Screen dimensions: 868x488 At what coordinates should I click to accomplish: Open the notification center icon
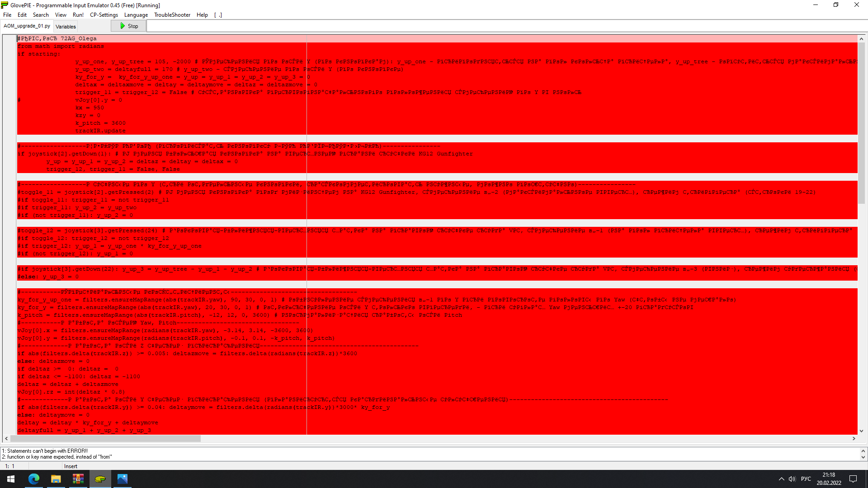tap(853, 479)
